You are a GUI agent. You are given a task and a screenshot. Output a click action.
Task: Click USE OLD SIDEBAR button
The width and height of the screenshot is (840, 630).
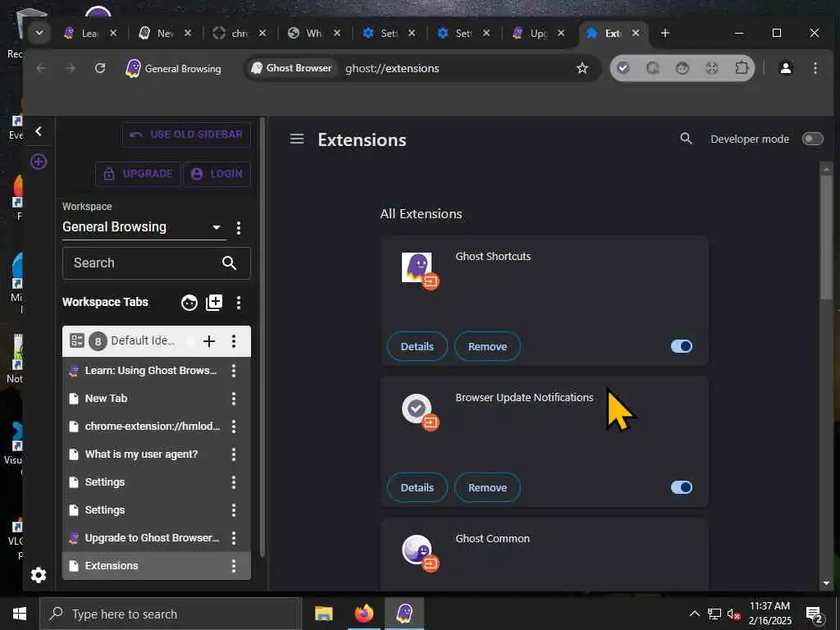[186, 135]
